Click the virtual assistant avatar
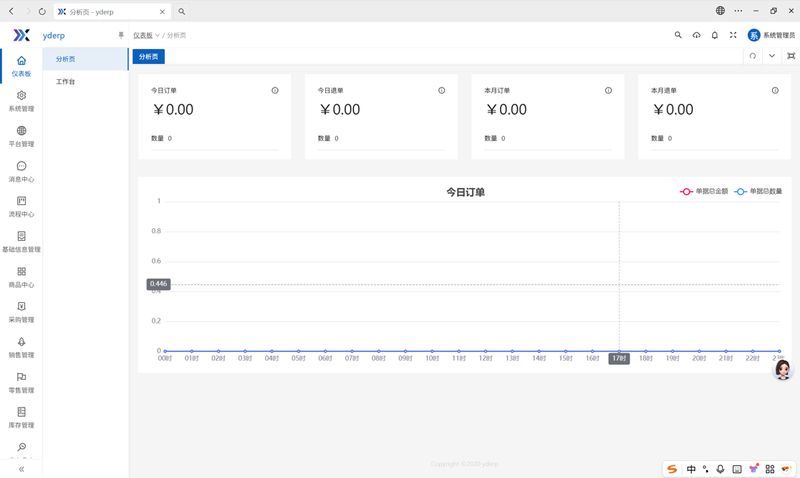 click(783, 370)
